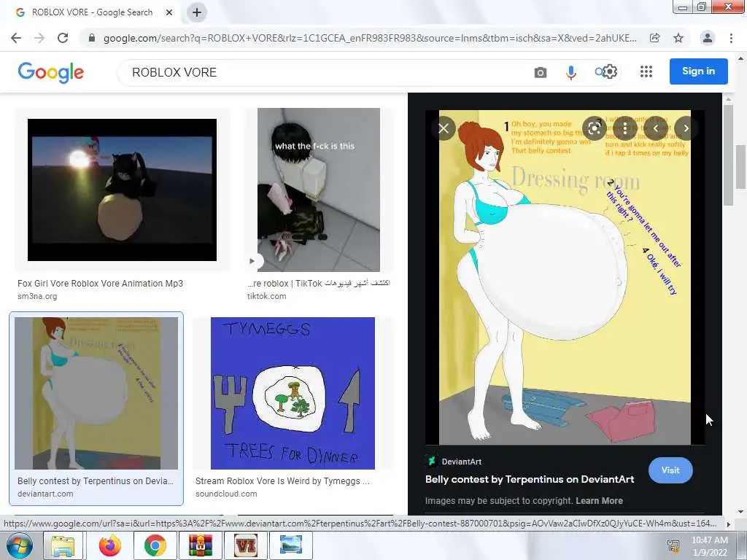
Task: Reload the current page
Action: pos(63,38)
